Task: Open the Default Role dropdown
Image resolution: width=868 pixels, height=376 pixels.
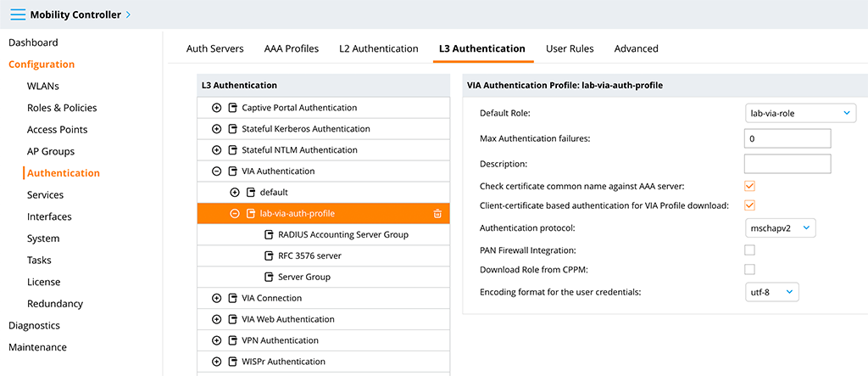Action: [800, 113]
